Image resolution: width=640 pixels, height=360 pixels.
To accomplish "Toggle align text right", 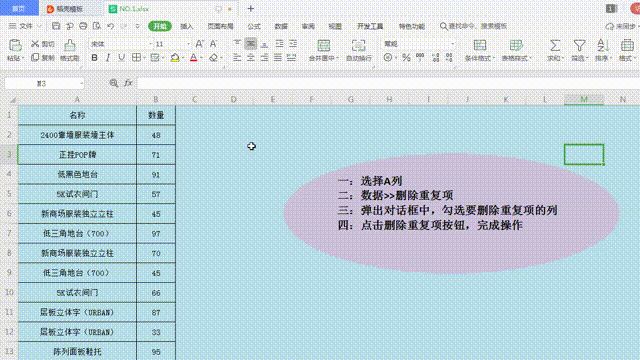I will 264,58.
